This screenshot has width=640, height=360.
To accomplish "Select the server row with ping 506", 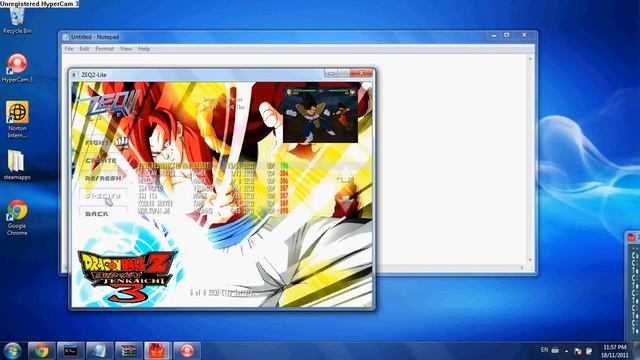I will 213,181.
